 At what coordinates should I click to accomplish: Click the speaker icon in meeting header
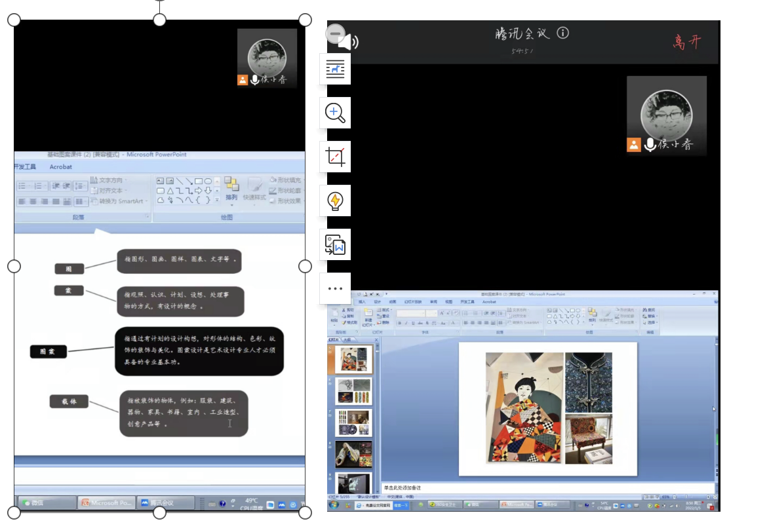(350, 43)
